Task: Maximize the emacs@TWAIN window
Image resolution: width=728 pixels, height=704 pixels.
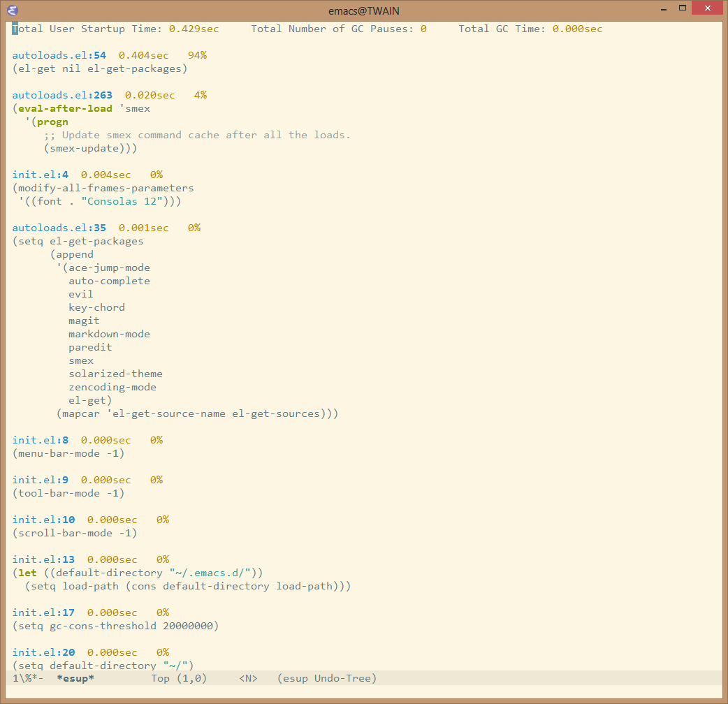Action: click(683, 8)
